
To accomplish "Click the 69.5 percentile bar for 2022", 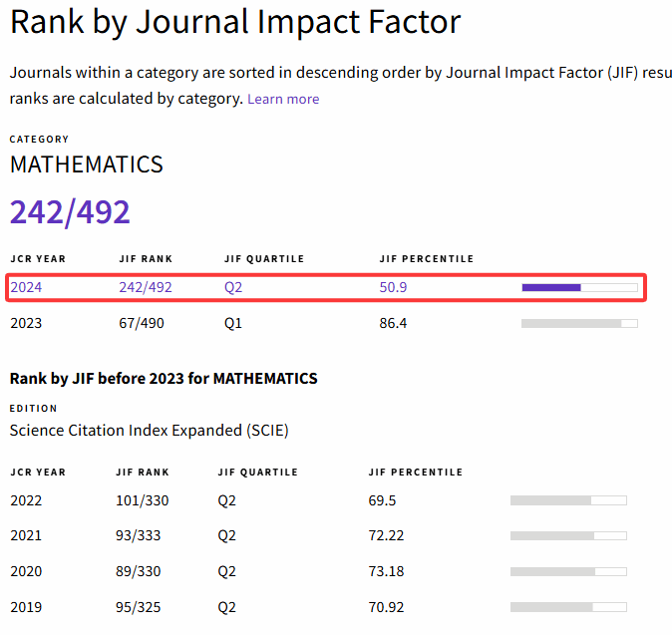I will pos(568,500).
